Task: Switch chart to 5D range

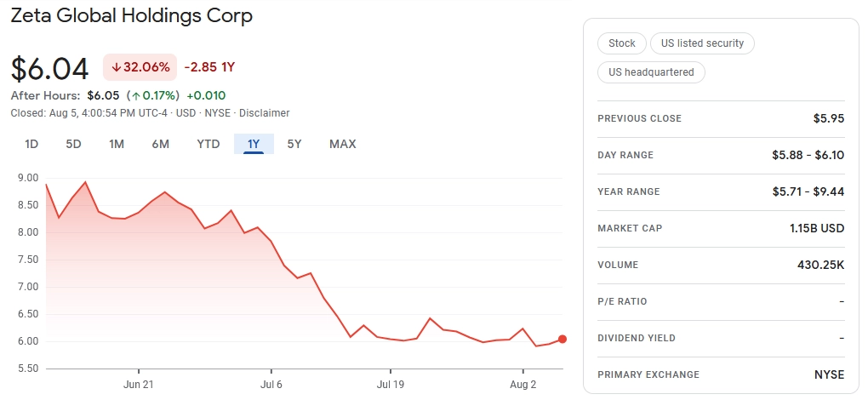Action: tap(74, 145)
